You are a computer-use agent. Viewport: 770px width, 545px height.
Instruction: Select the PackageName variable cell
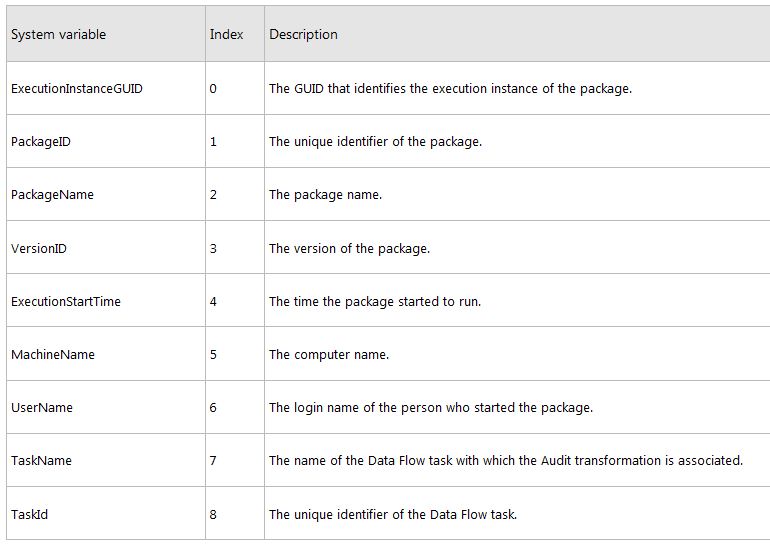[x=52, y=195]
